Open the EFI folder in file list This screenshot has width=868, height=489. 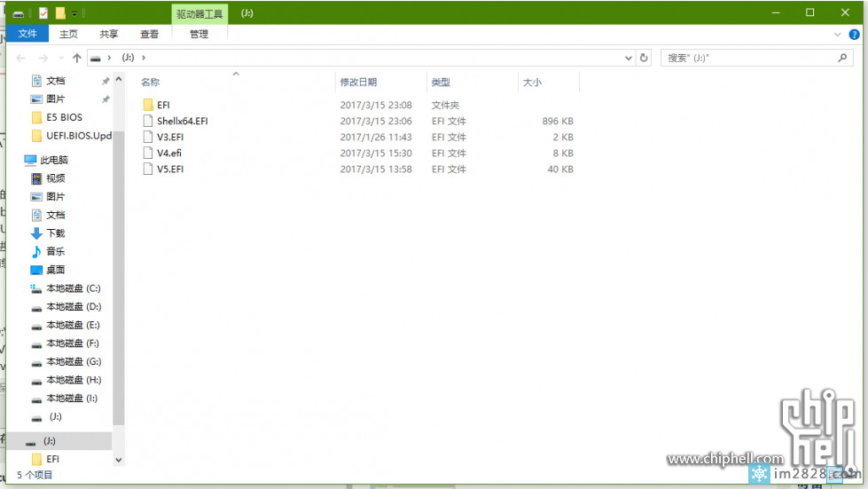[x=163, y=105]
